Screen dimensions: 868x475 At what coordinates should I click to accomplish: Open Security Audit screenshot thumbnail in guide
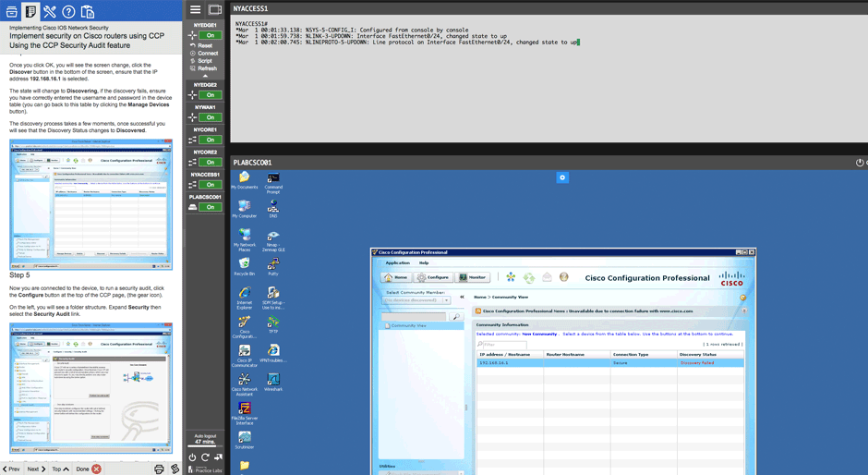click(x=90, y=388)
